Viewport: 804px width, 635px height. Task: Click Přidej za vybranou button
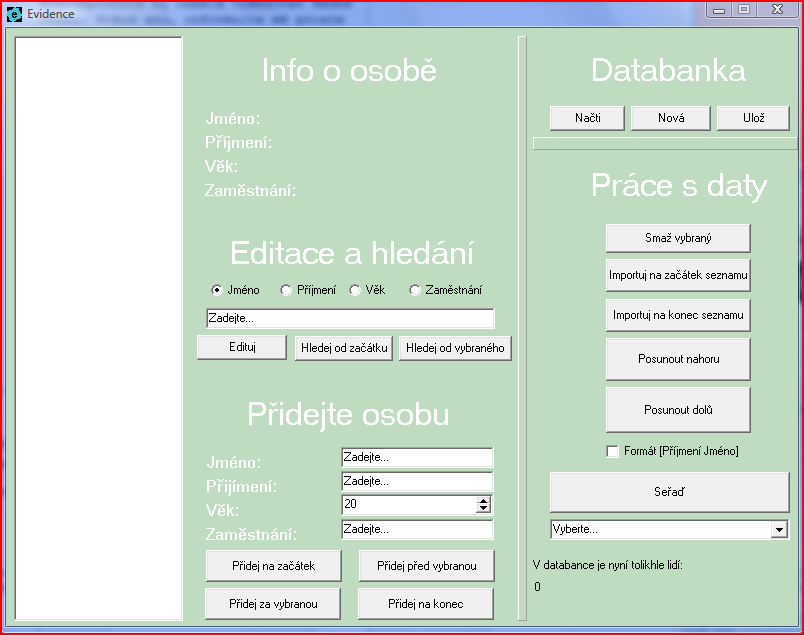click(273, 604)
